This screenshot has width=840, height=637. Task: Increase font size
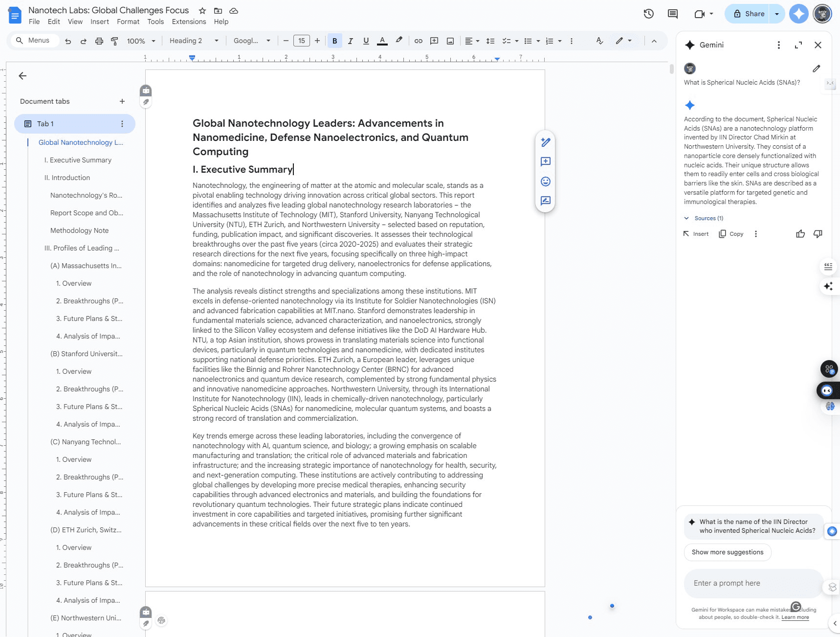pyautogui.click(x=317, y=41)
